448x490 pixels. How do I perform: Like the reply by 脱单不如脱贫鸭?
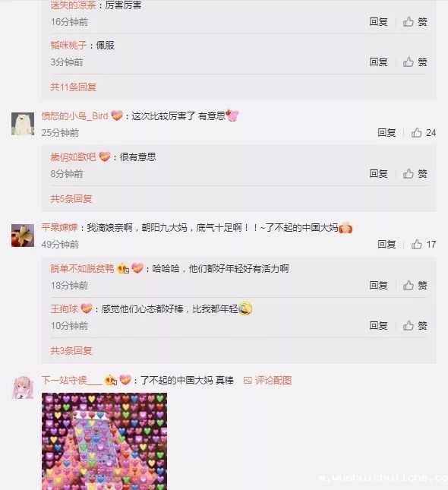coord(415,286)
